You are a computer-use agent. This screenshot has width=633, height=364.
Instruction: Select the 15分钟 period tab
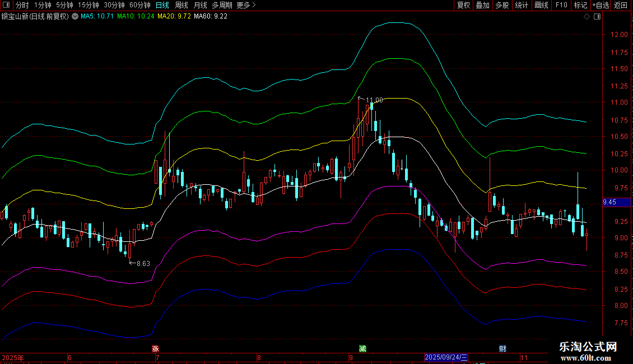click(x=89, y=5)
